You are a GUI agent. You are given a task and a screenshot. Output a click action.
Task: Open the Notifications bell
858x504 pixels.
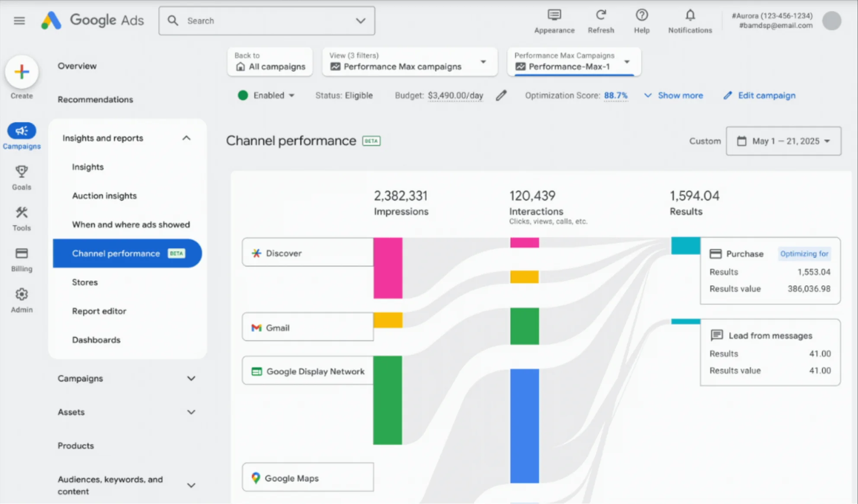pos(690,16)
